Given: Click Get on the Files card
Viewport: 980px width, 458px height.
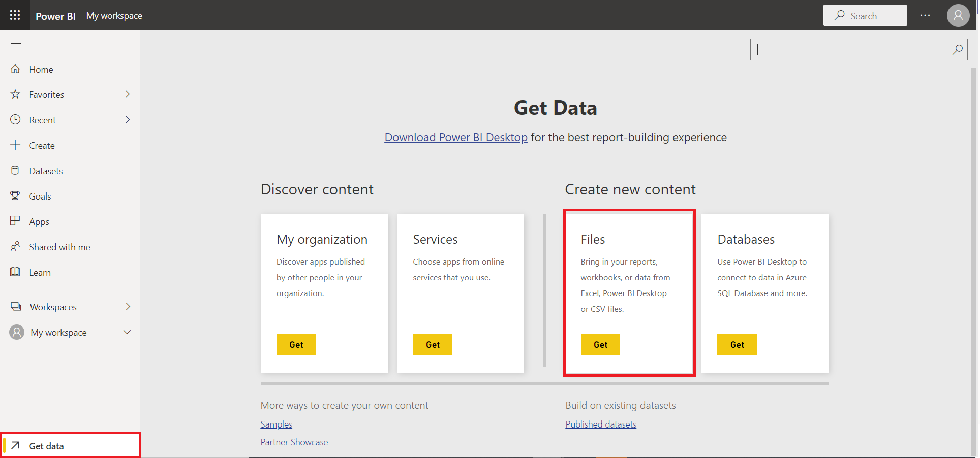Looking at the screenshot, I should [x=600, y=344].
